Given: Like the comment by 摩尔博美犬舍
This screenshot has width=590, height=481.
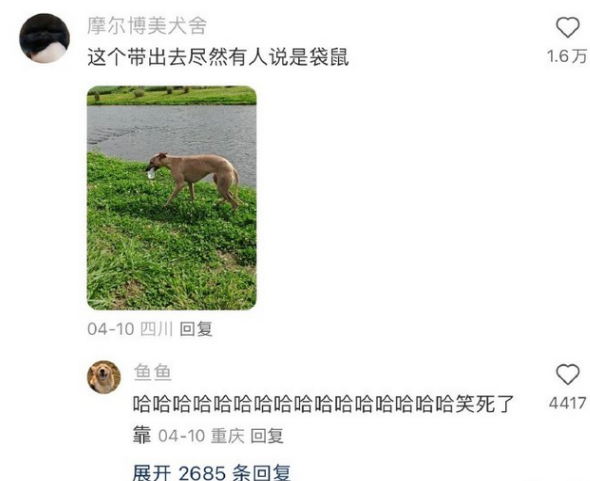Looking at the screenshot, I should (x=567, y=27).
